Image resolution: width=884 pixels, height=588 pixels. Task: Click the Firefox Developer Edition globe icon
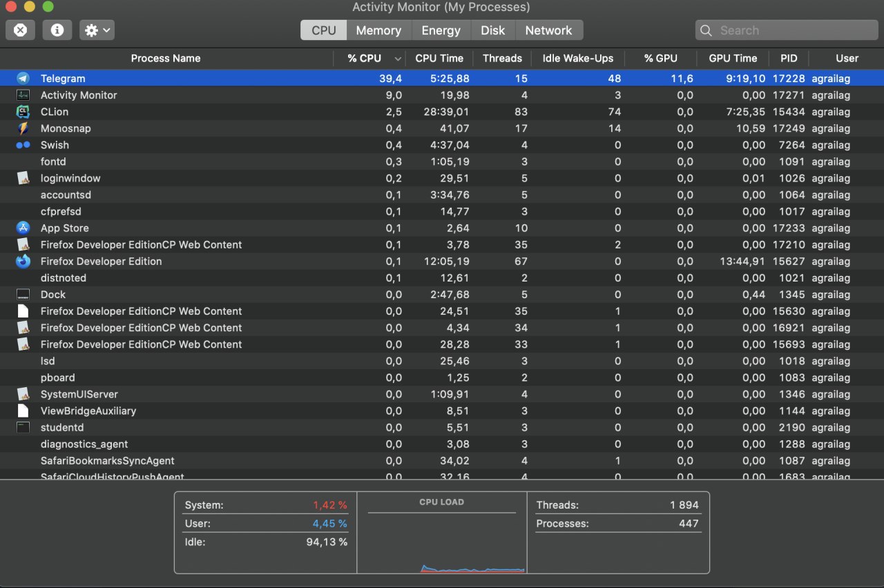click(23, 261)
